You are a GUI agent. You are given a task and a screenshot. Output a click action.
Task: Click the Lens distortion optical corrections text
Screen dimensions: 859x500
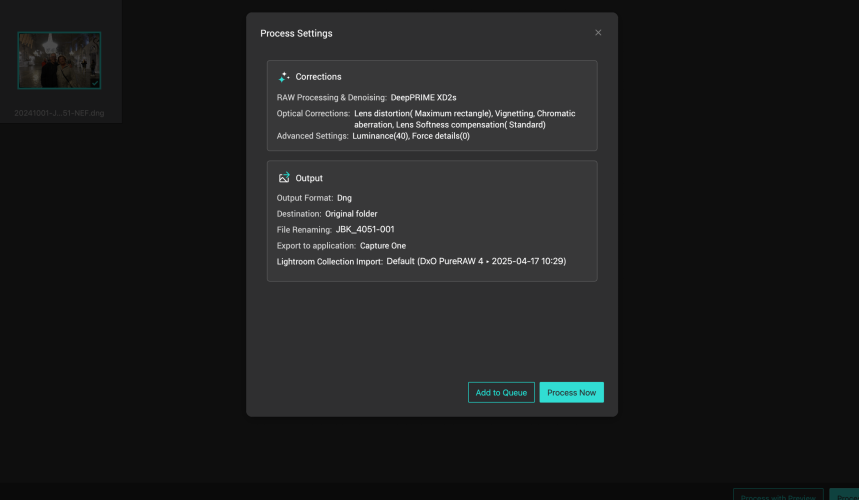(465, 119)
